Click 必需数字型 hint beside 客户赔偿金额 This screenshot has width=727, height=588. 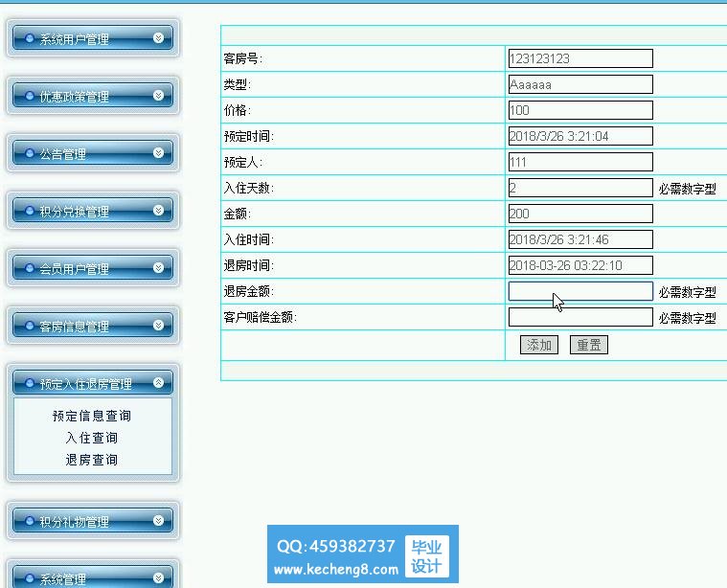[687, 318]
